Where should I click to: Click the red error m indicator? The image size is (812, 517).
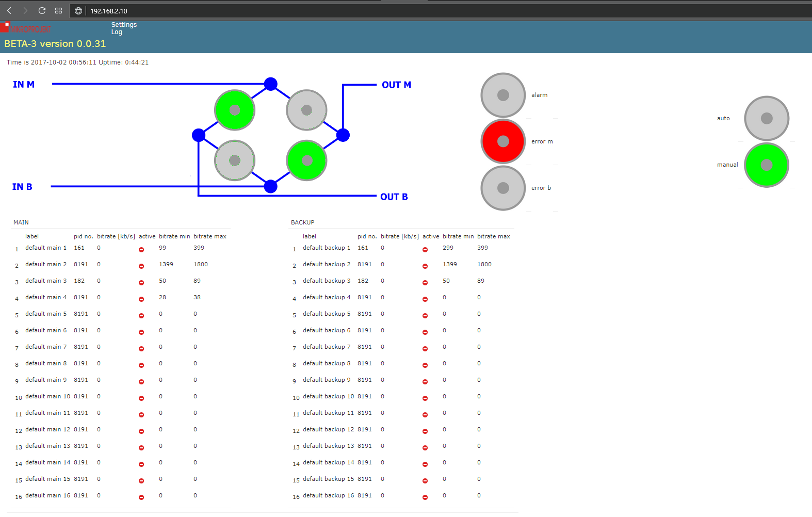pos(503,141)
